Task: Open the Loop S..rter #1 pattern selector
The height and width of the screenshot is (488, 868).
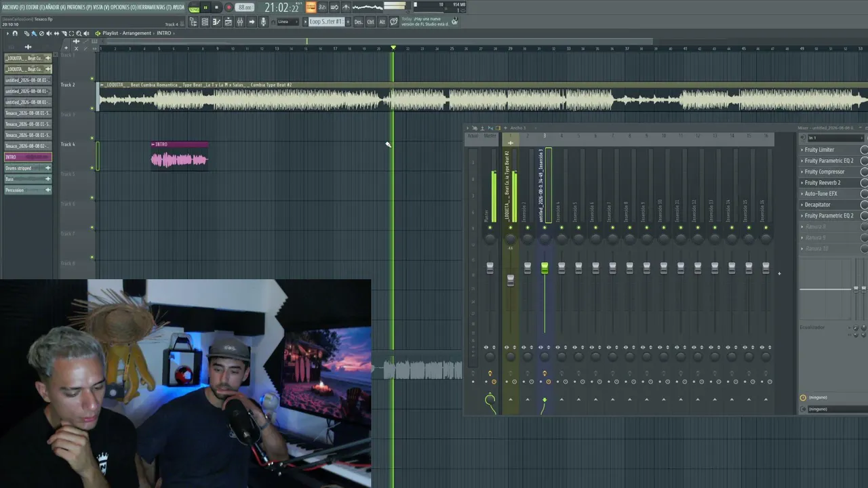Action: coord(326,22)
